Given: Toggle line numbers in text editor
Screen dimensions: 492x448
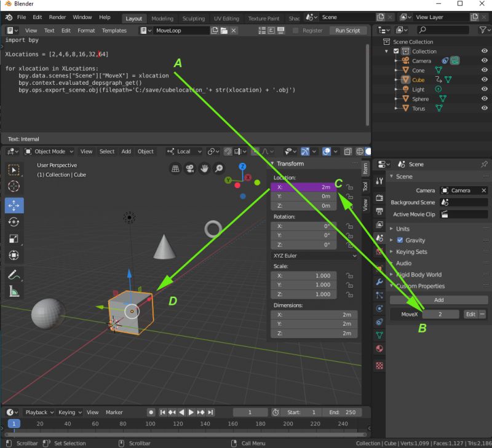Looking at the screenshot, I should coord(262,30).
